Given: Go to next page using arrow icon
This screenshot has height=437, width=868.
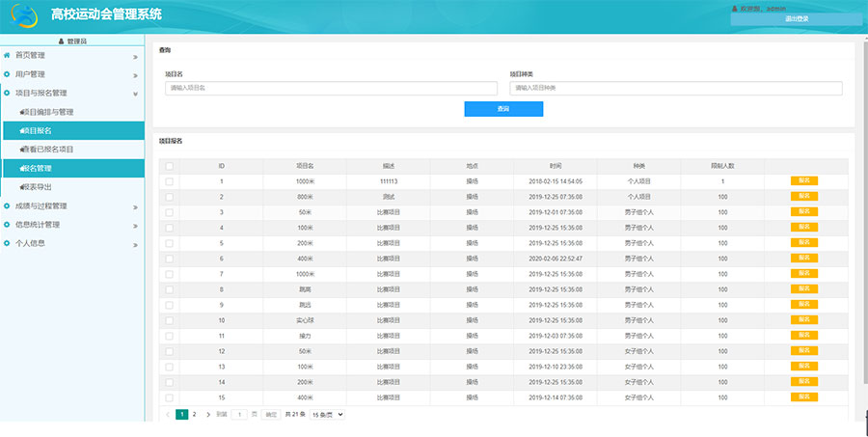Looking at the screenshot, I should click(208, 414).
